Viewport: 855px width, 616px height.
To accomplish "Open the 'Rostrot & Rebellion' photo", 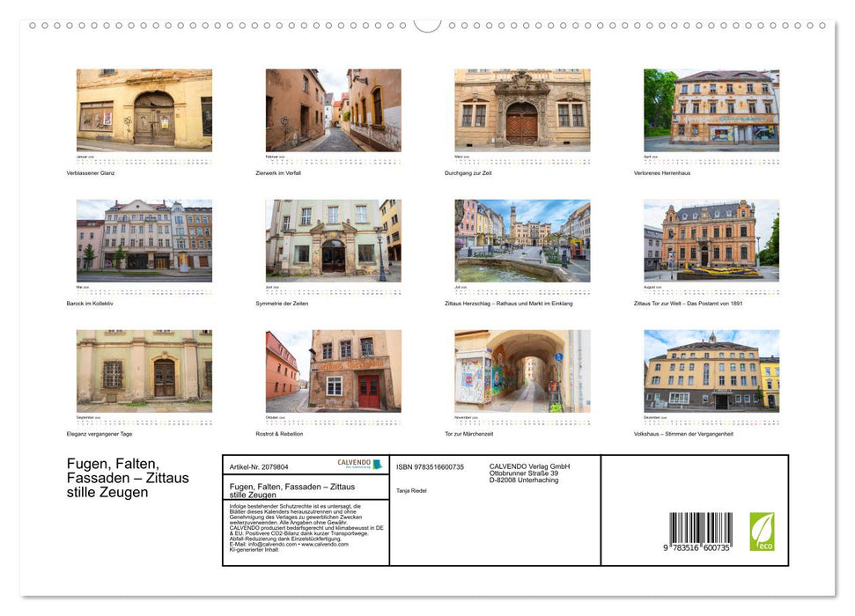I will 333,370.
